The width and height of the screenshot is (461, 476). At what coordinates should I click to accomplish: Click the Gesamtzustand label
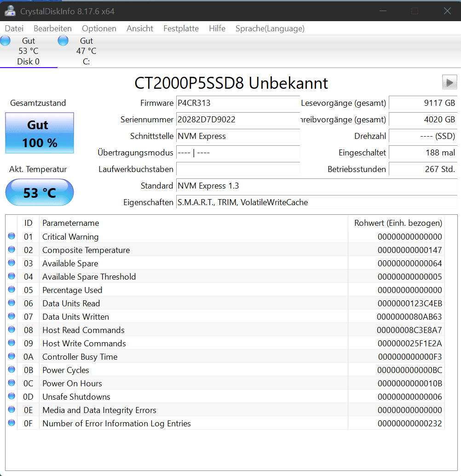pos(38,103)
